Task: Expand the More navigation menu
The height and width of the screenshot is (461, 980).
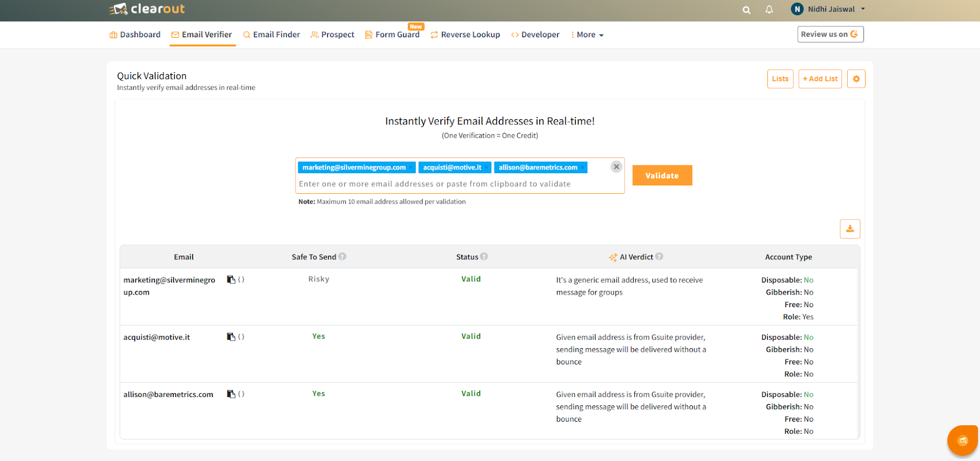Action: click(587, 35)
